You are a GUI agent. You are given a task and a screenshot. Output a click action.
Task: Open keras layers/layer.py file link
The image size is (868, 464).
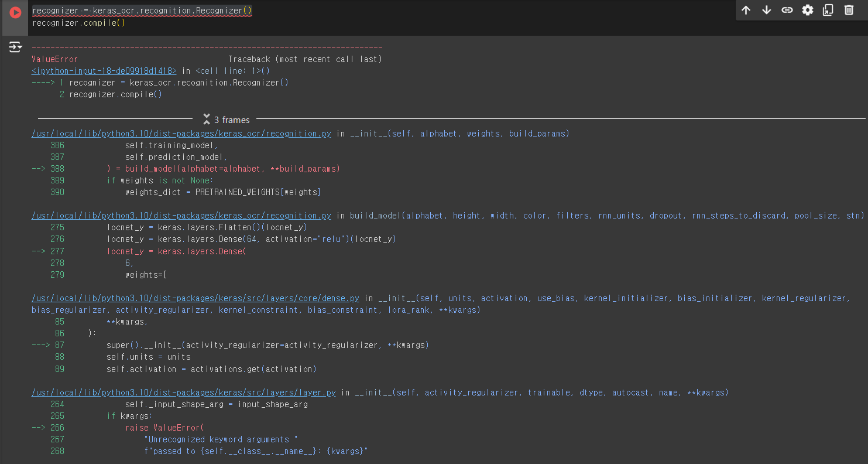184,393
